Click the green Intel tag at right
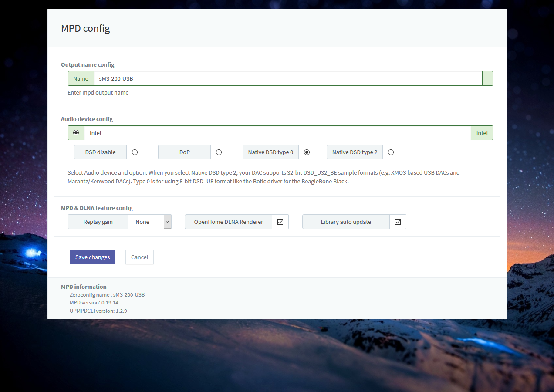Screen dimensions: 554x392 pyautogui.click(x=482, y=133)
